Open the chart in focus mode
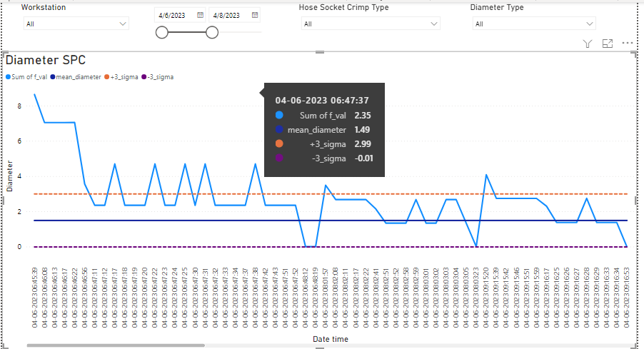 tap(608, 44)
